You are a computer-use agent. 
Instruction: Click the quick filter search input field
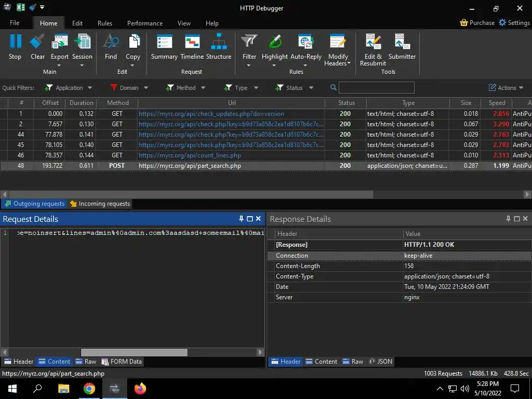377,87
